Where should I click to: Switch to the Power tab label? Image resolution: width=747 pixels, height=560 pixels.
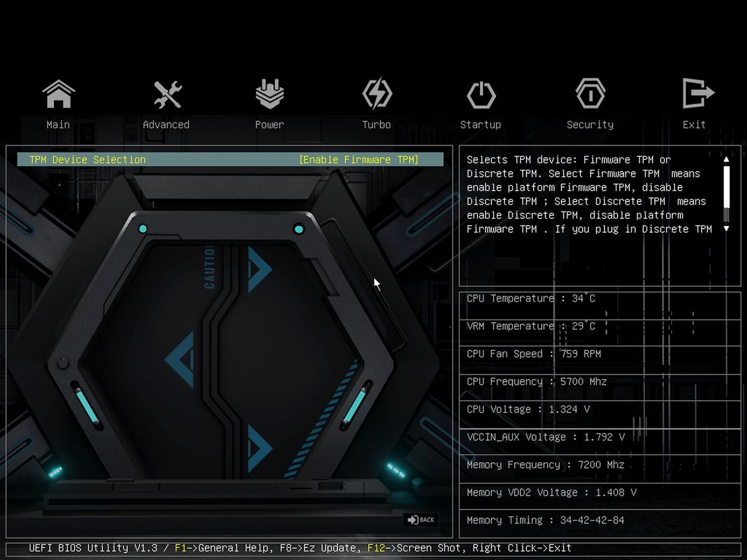[270, 124]
